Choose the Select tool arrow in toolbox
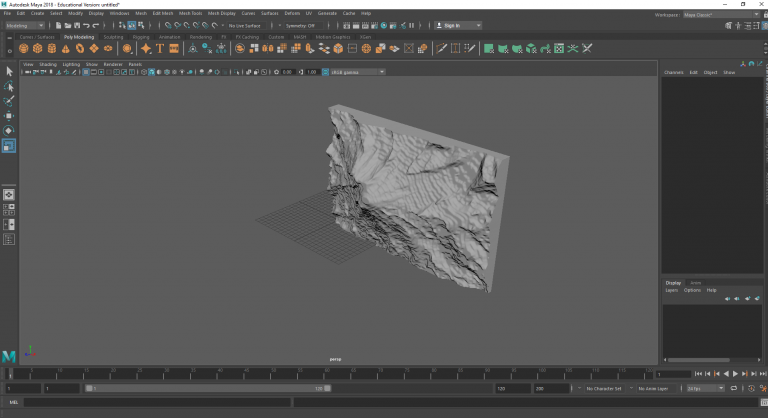The height and width of the screenshot is (418, 768). point(9,71)
